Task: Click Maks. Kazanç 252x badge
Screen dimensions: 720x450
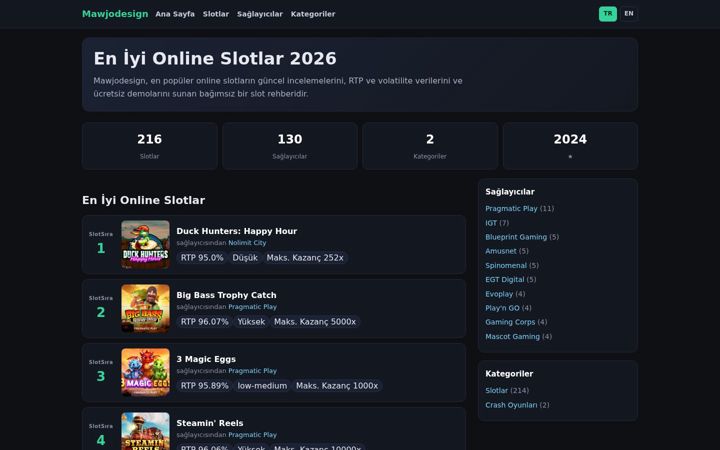Action: tap(305, 258)
